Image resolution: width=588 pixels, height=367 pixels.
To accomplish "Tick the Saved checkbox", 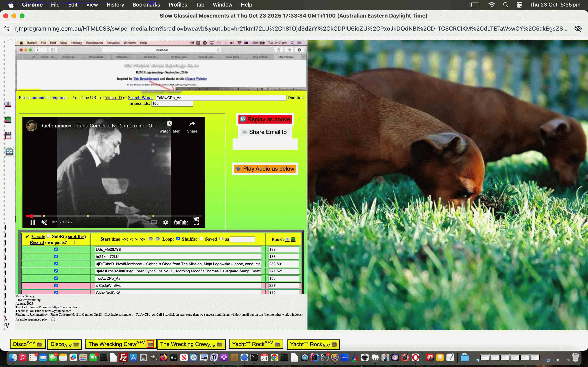I will coord(221,239).
